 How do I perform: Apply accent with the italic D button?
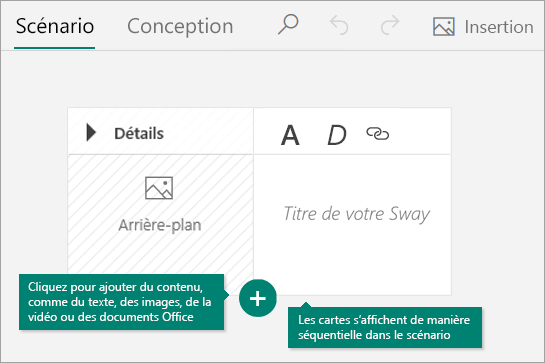(x=337, y=135)
